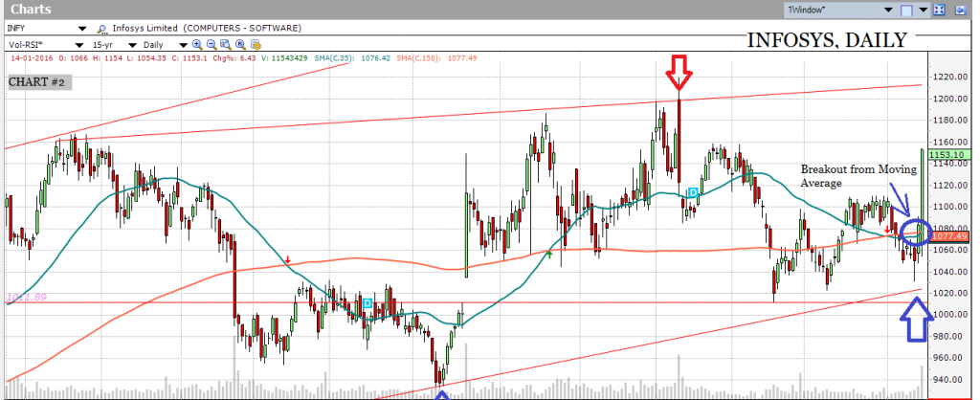Click the zoom out magnifier icon
The image size is (980, 400).
click(212, 44)
